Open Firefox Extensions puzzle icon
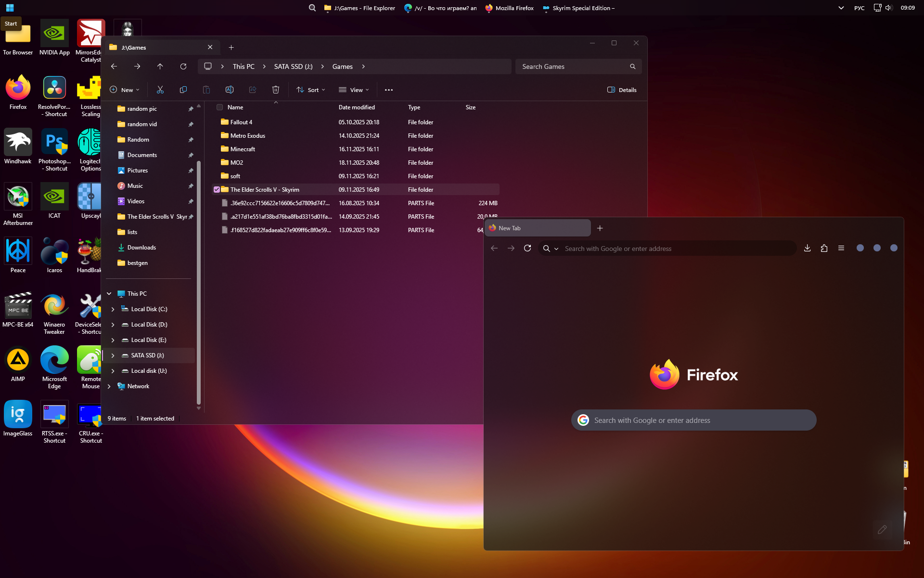The image size is (924, 578). [824, 248]
